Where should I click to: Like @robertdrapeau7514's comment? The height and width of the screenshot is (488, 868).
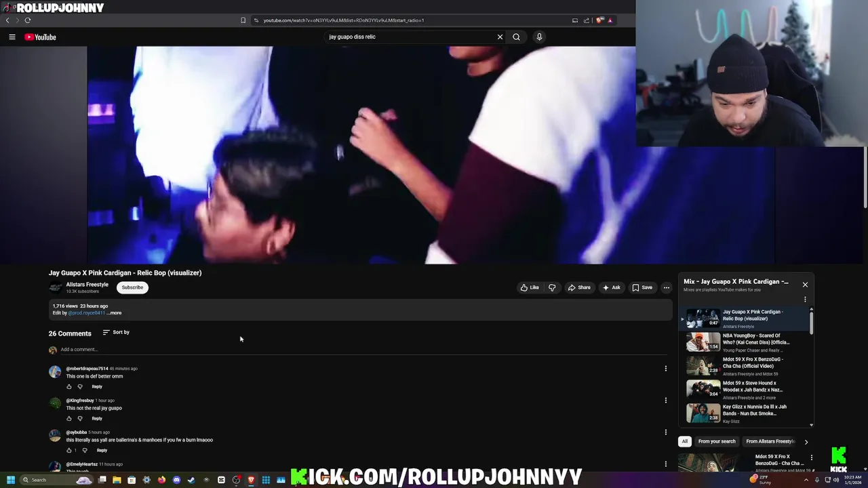68,387
